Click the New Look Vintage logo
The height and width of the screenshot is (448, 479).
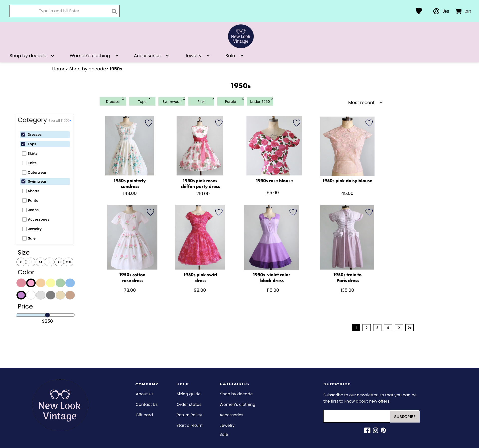coord(240,36)
